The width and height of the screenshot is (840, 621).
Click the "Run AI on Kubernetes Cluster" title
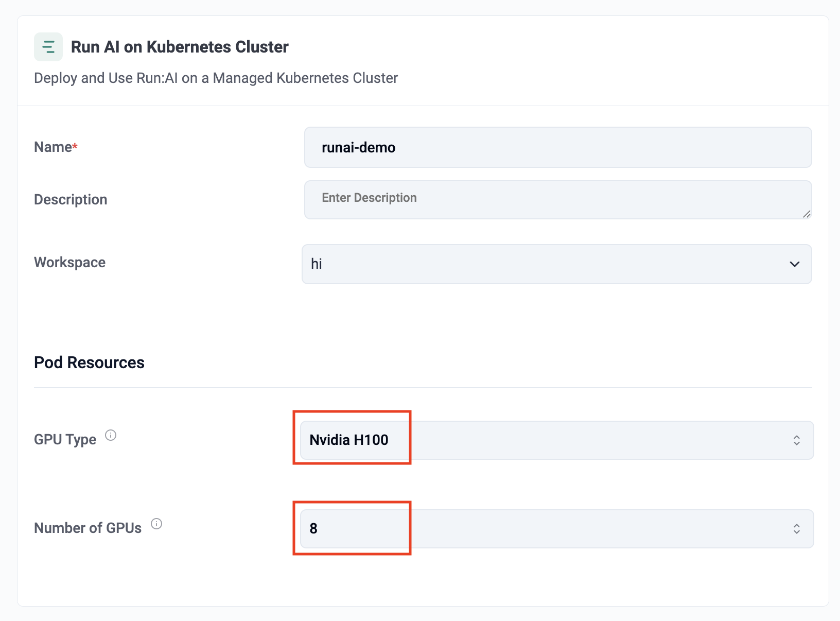[180, 47]
